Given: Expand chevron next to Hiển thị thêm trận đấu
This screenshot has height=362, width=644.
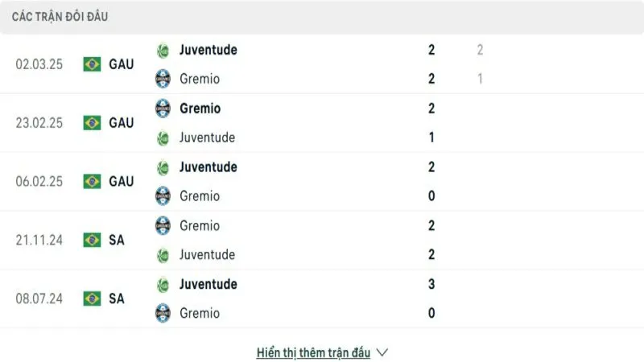Looking at the screenshot, I should click(x=382, y=352).
